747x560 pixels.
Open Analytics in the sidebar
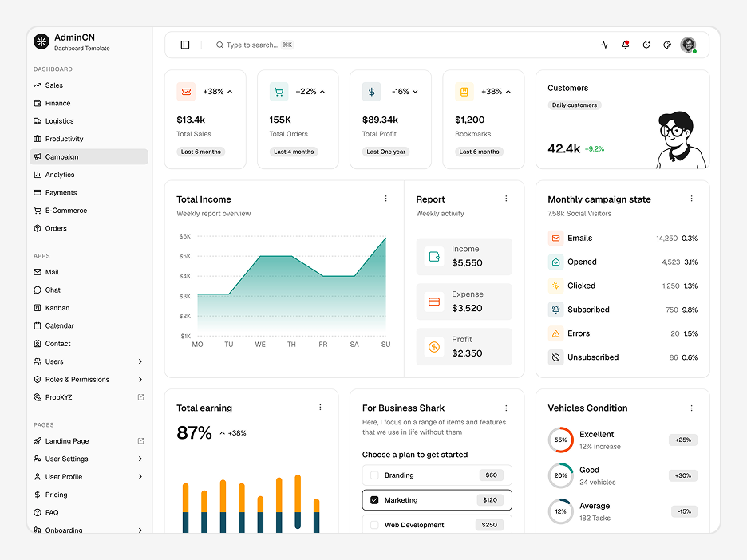click(89, 174)
